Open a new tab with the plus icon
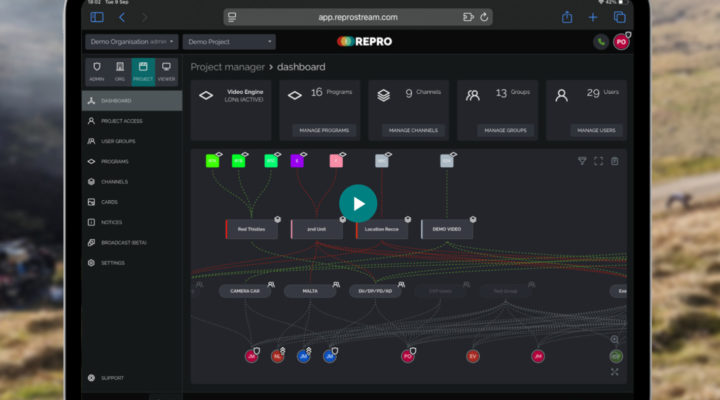The height and width of the screenshot is (400, 720). tap(593, 17)
